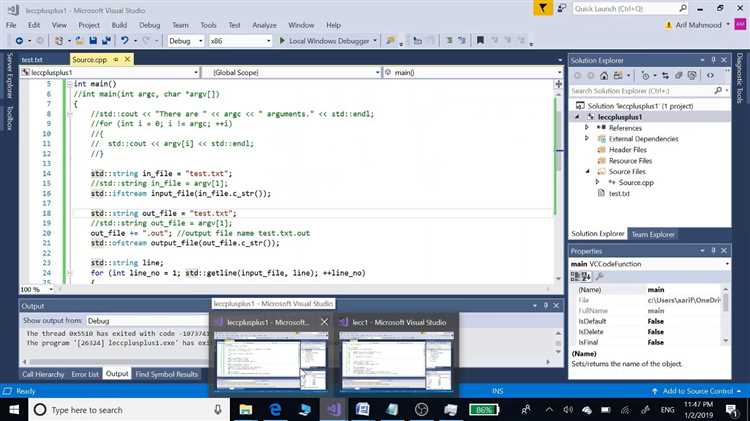Click the Arif Mahmood account name

click(x=698, y=25)
